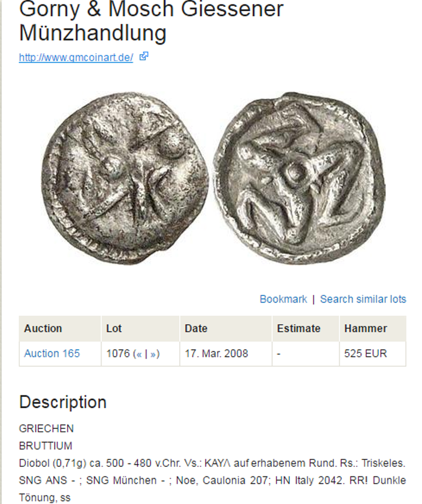The width and height of the screenshot is (422, 504).
Task: Open the Auction 165 link
Action: pyautogui.click(x=52, y=353)
